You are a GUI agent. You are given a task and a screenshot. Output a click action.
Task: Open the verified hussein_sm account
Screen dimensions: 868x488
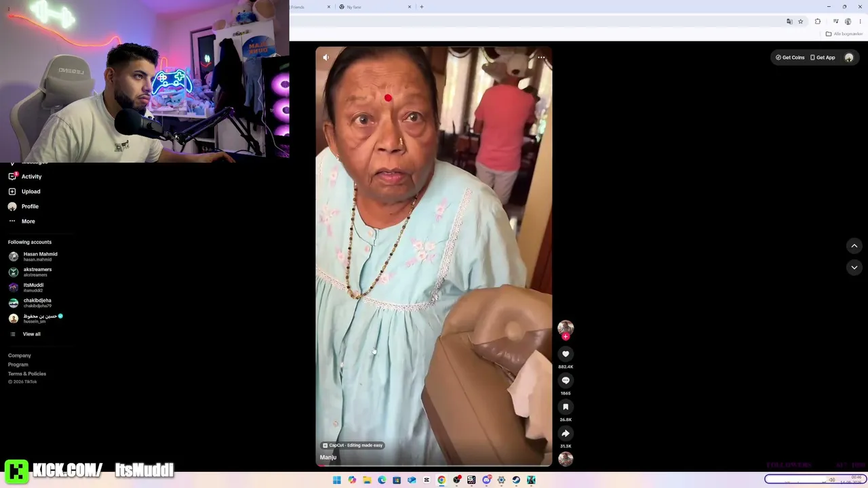pos(36,318)
